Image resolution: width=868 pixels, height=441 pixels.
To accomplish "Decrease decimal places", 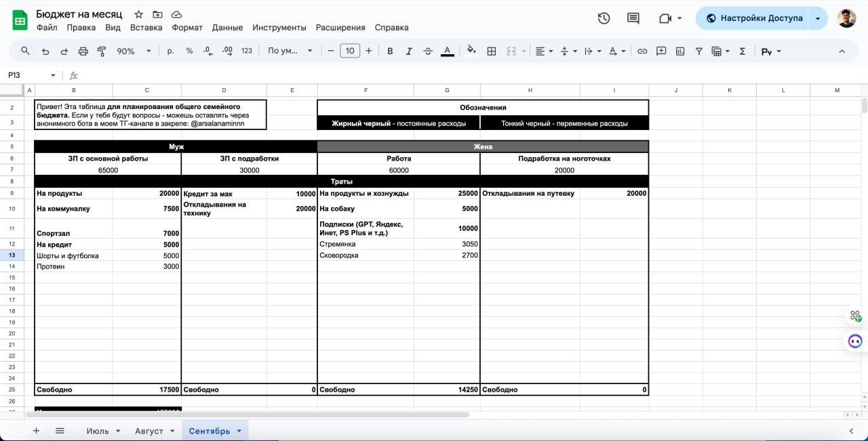I will pos(208,51).
